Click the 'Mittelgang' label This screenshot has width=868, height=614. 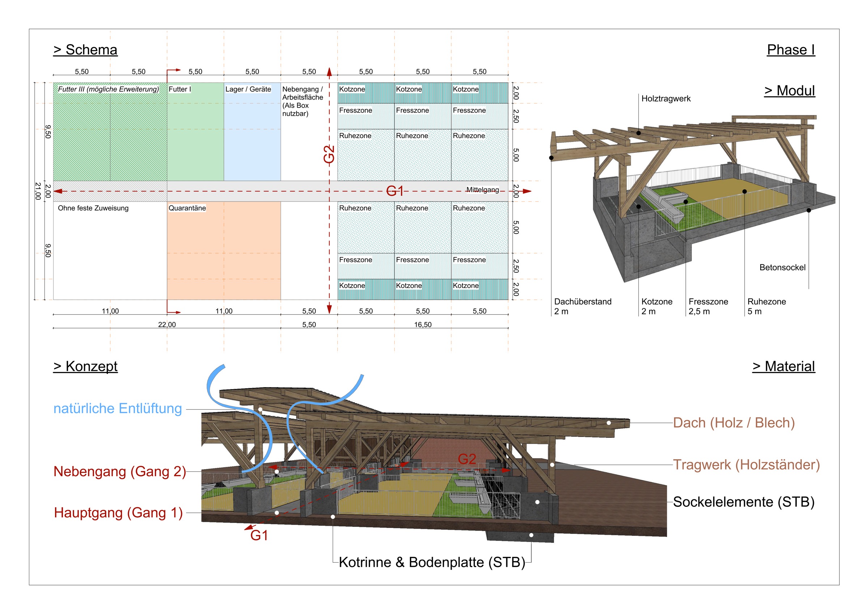pos(482,190)
